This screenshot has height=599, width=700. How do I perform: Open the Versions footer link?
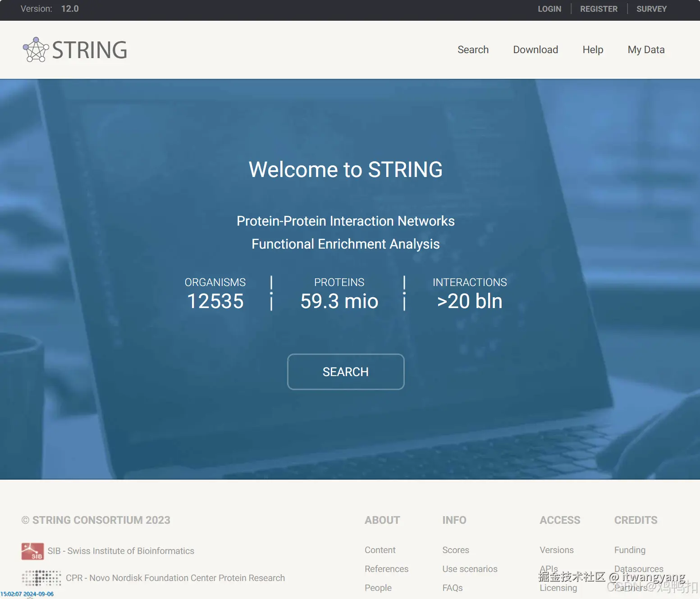(x=557, y=550)
